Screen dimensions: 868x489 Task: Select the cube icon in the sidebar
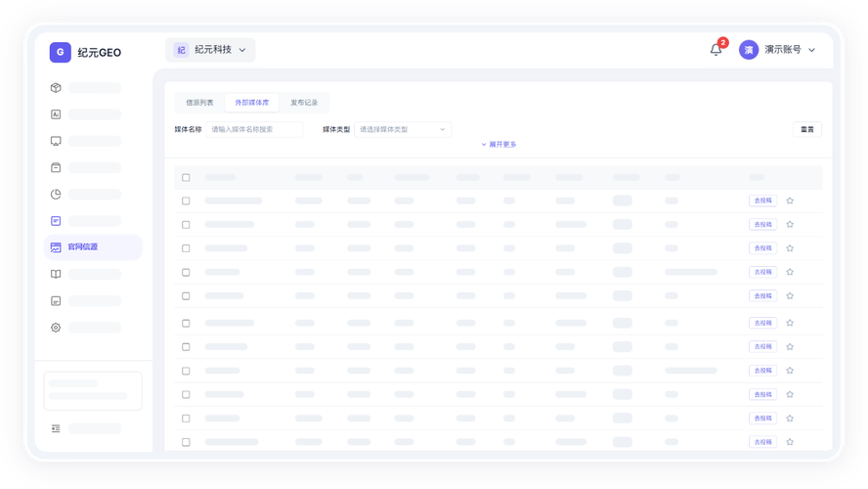[x=56, y=87]
